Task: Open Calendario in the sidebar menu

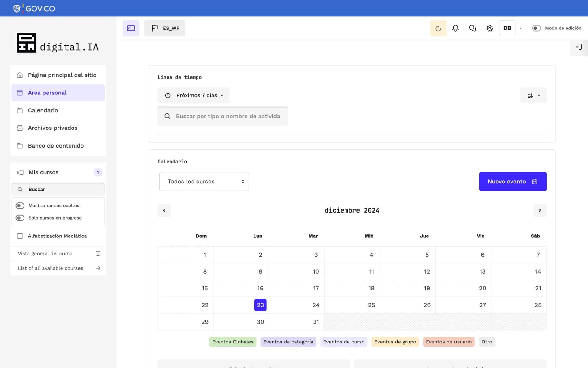Action: point(43,110)
